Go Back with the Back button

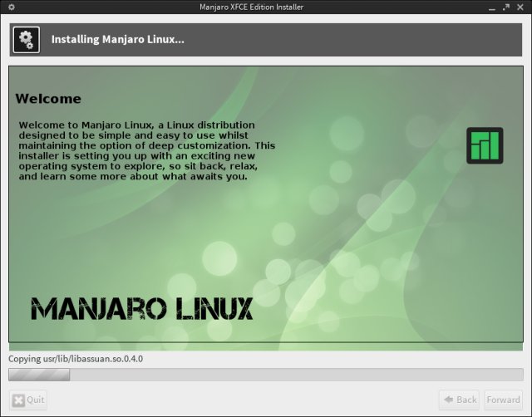click(x=460, y=400)
